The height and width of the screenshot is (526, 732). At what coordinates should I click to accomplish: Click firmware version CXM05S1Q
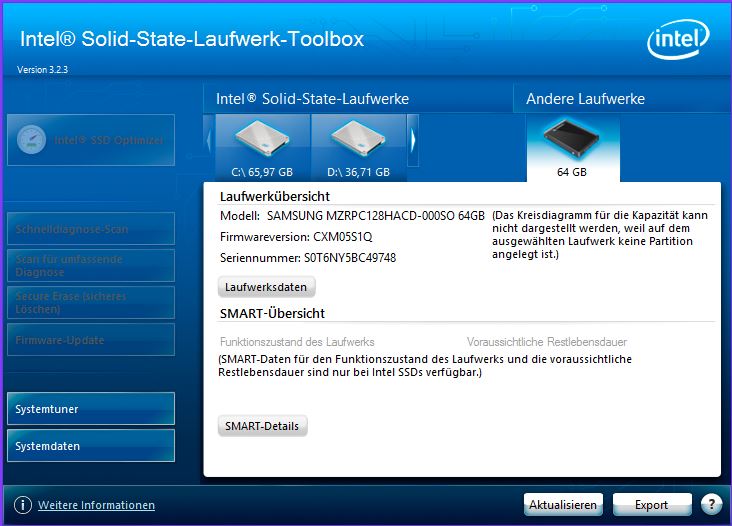pos(343,237)
